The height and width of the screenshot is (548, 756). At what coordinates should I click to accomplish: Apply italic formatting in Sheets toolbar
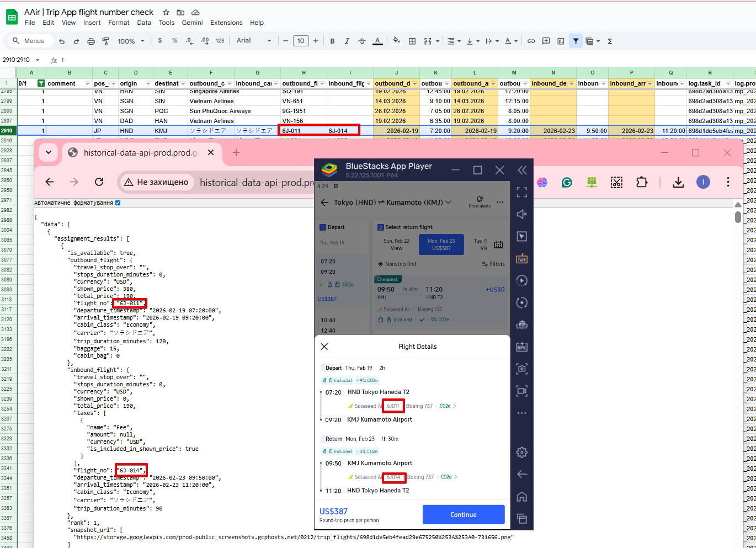coord(347,41)
